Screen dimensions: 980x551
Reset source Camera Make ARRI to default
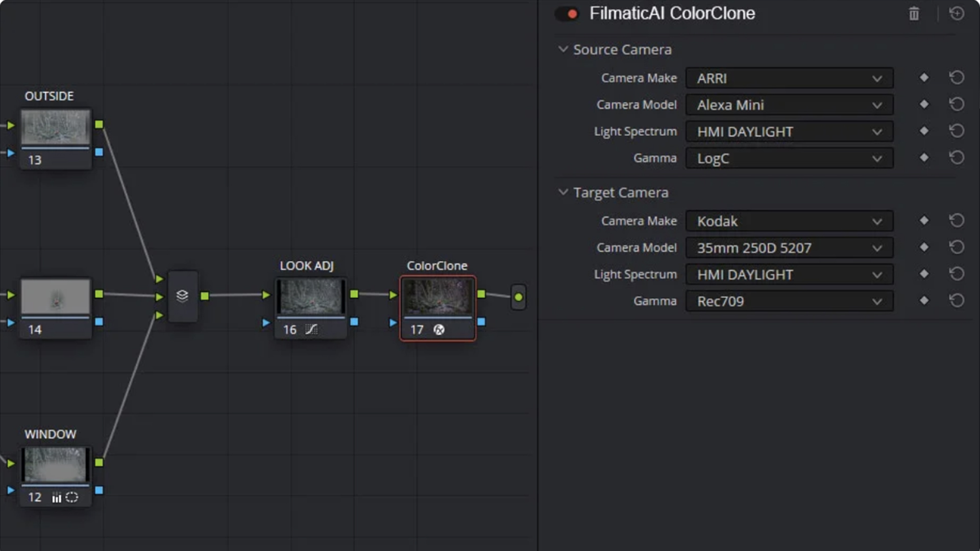pyautogui.click(x=957, y=78)
